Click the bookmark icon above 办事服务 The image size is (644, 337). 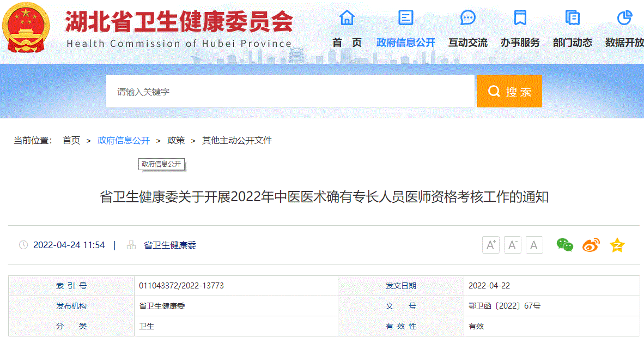520,18
